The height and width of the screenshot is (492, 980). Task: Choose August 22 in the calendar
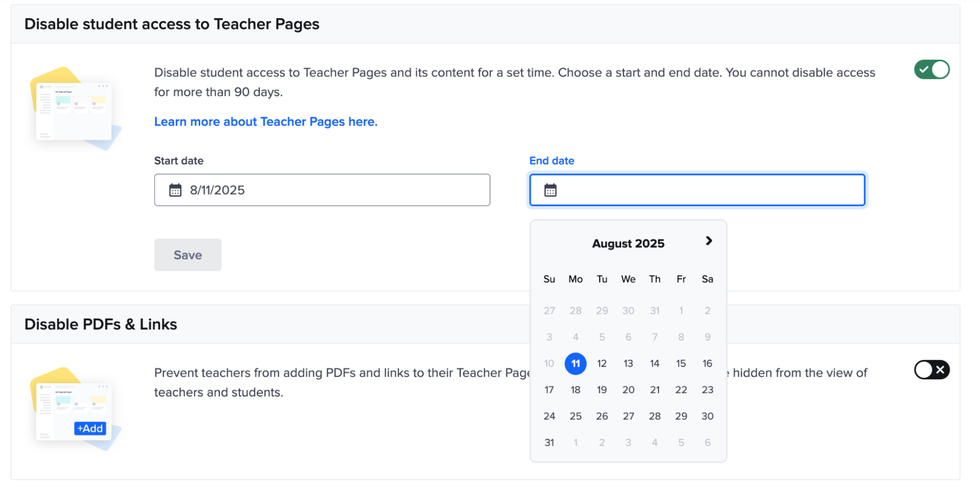pyautogui.click(x=681, y=390)
